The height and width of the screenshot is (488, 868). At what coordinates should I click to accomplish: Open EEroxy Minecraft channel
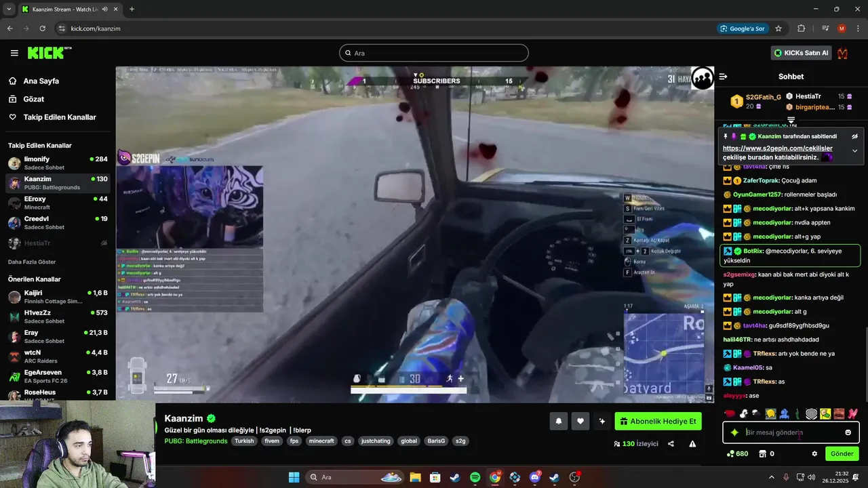click(x=58, y=203)
